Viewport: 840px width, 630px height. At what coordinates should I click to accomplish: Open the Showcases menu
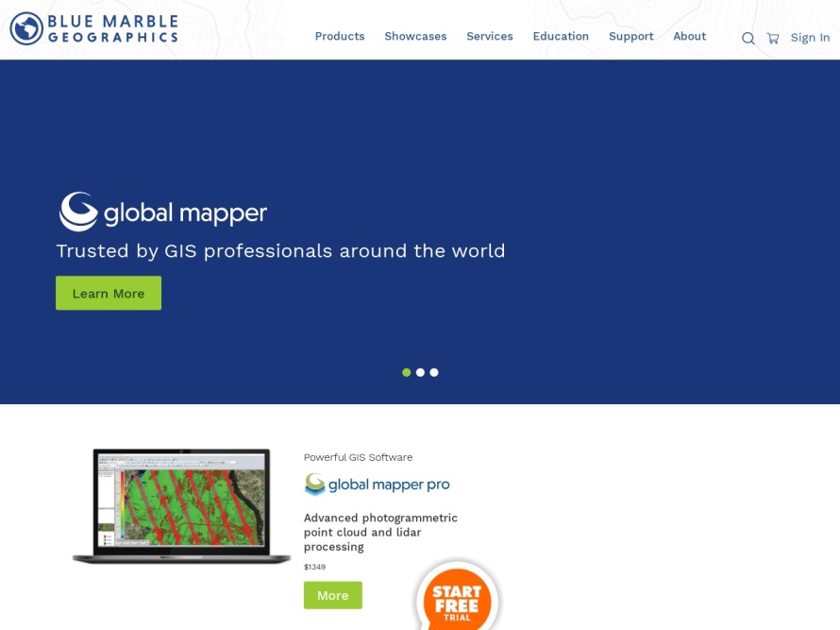415,36
